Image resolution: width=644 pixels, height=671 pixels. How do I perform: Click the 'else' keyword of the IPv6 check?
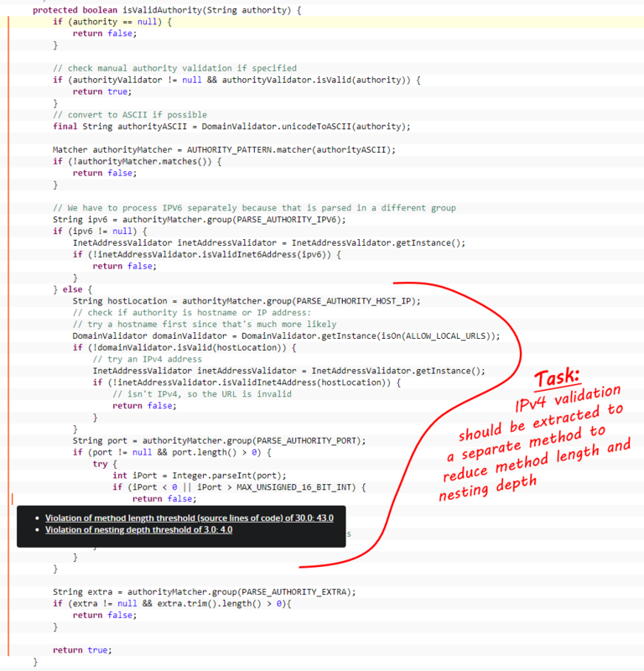[72, 289]
